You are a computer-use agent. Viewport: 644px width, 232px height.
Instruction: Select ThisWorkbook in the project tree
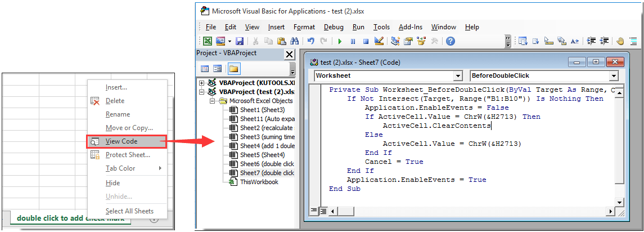[x=259, y=182]
